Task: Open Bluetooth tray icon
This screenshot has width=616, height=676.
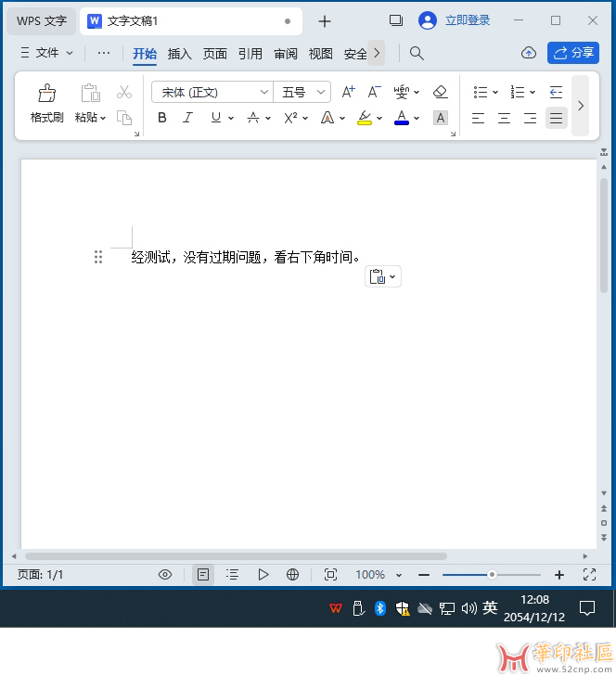Action: 380,608
